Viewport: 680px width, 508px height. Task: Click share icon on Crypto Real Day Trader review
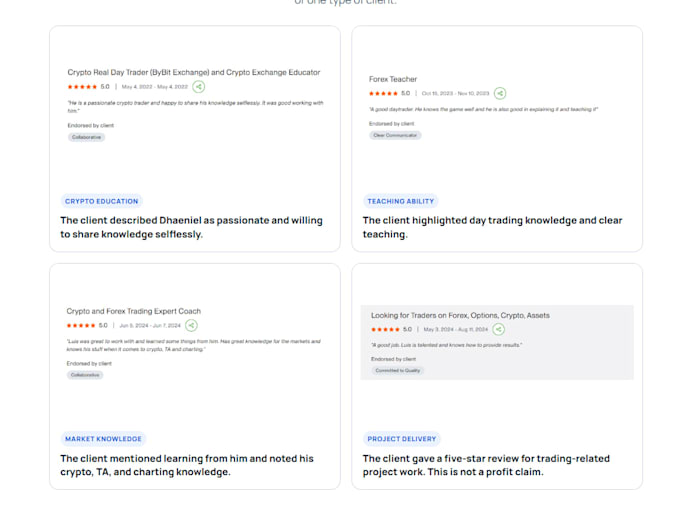coord(199,87)
